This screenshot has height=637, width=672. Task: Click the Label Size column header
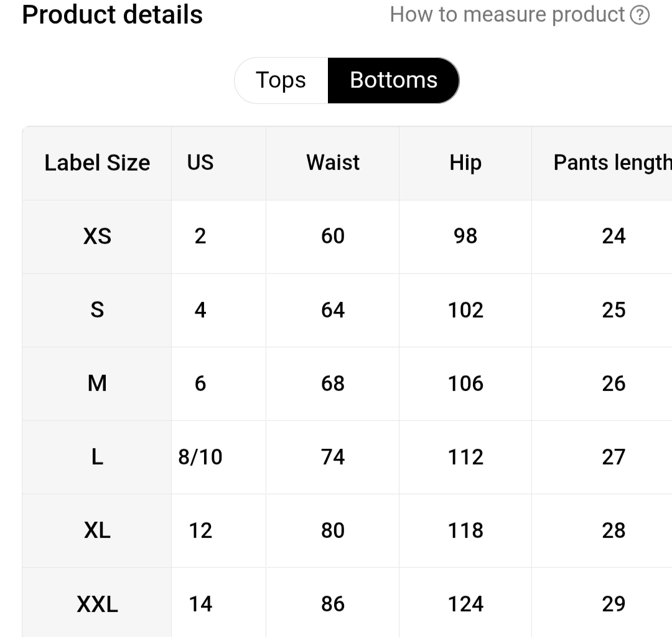coord(97,163)
